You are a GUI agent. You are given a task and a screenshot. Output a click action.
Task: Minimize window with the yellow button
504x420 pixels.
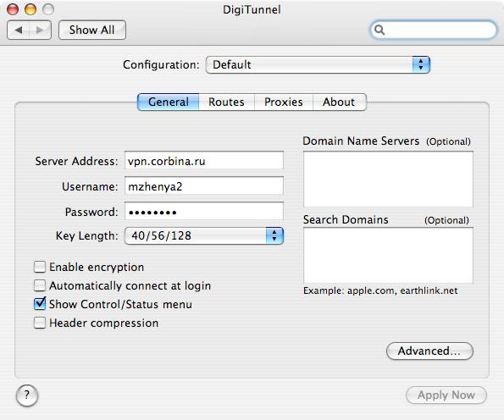tap(30, 9)
